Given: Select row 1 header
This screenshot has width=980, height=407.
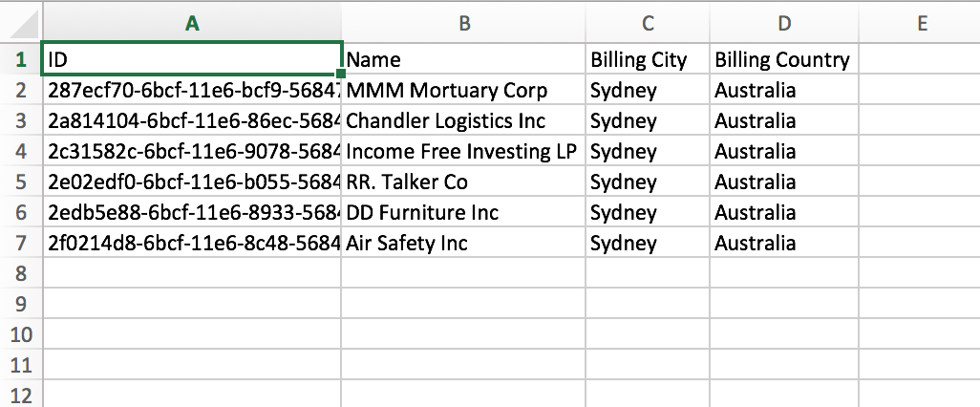Looking at the screenshot, I should click(21, 59).
